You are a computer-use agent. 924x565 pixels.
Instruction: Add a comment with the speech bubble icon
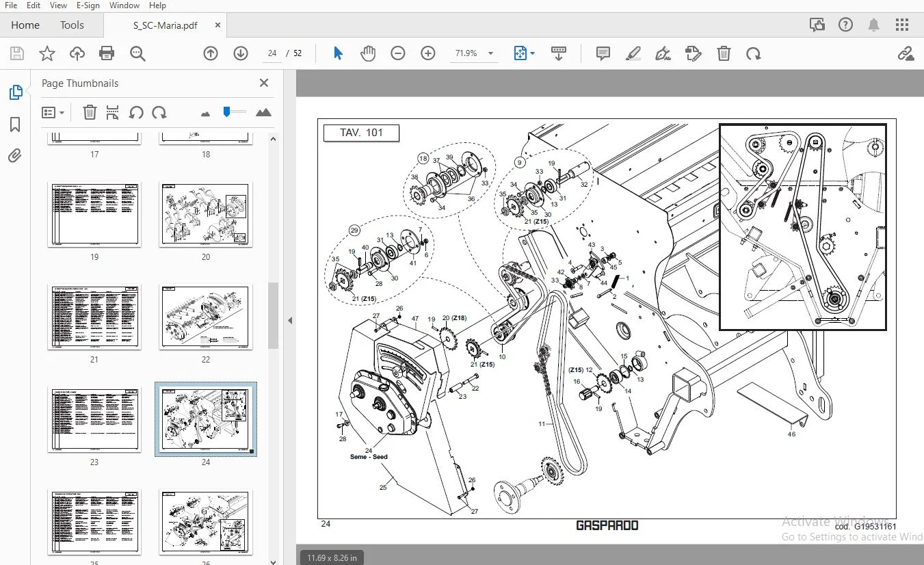click(603, 53)
